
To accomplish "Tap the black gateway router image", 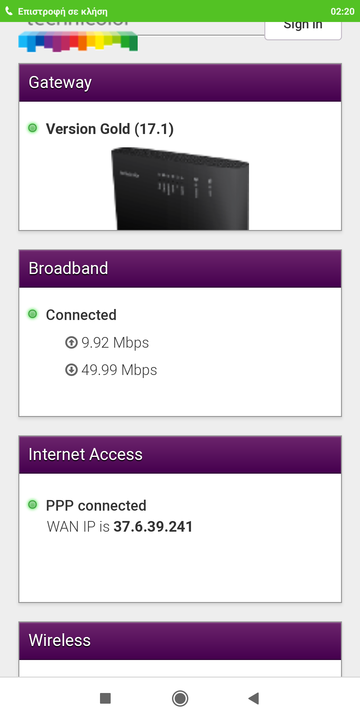I will click(180, 188).
